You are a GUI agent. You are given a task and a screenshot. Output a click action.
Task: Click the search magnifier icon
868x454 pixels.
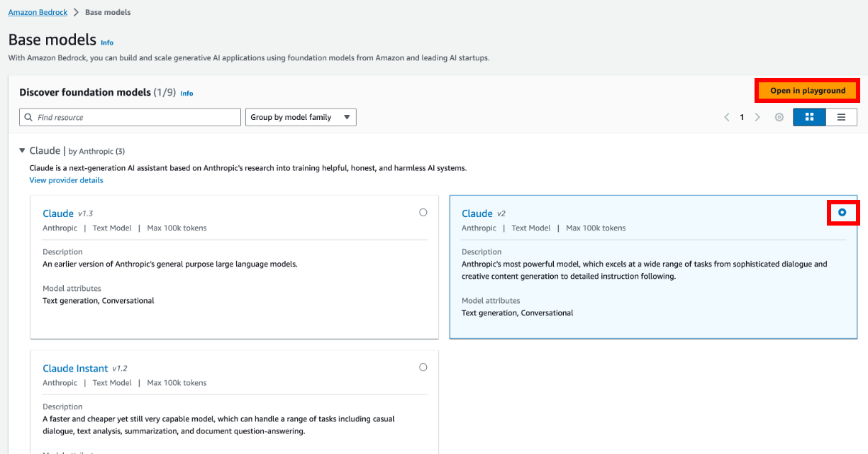pyautogui.click(x=28, y=117)
